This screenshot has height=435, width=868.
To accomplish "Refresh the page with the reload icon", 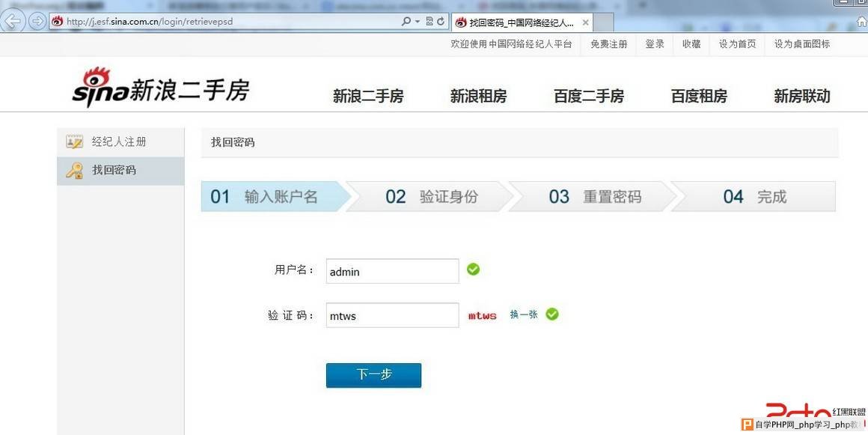I will tap(441, 22).
